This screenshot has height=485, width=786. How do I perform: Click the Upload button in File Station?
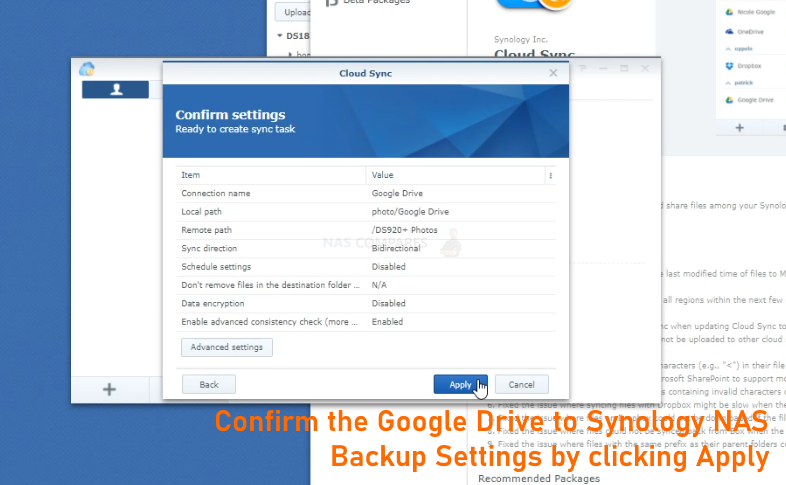click(x=294, y=12)
